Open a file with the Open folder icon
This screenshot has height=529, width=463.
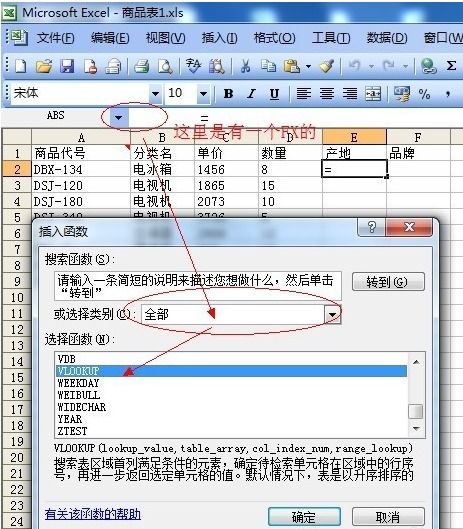(44, 66)
